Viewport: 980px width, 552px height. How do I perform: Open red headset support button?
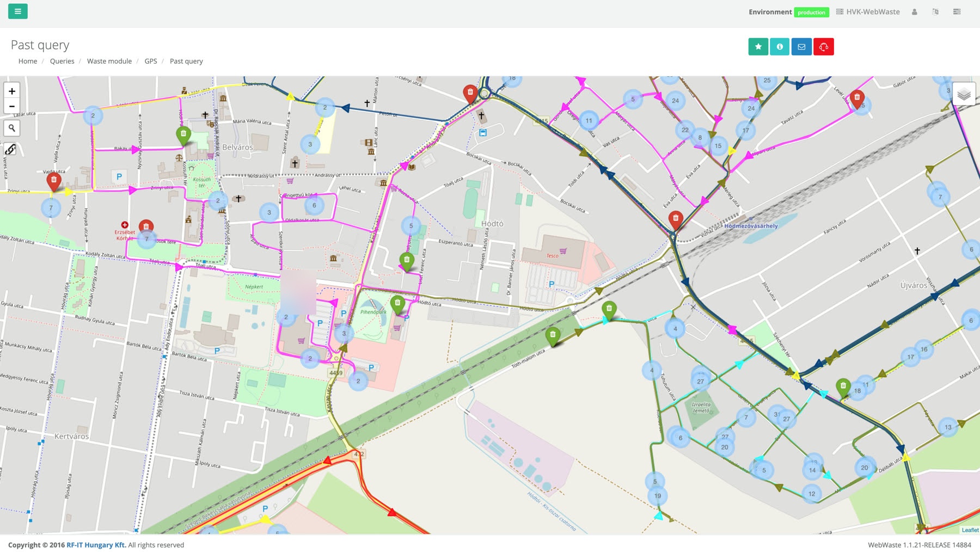tap(824, 47)
